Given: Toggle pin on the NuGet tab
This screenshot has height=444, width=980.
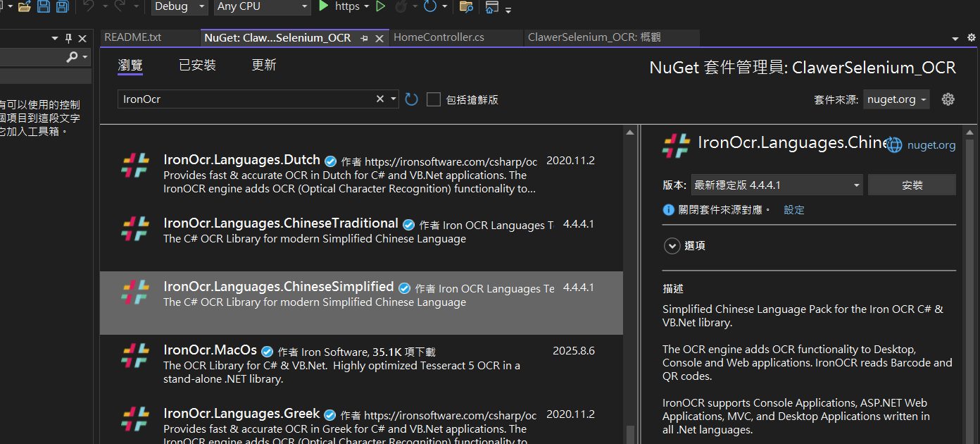Looking at the screenshot, I should 364,38.
